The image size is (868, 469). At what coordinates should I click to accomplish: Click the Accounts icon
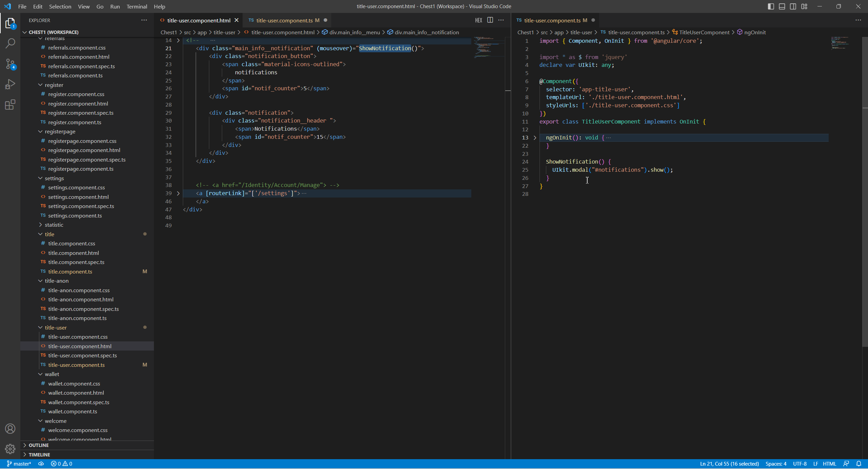(10, 429)
